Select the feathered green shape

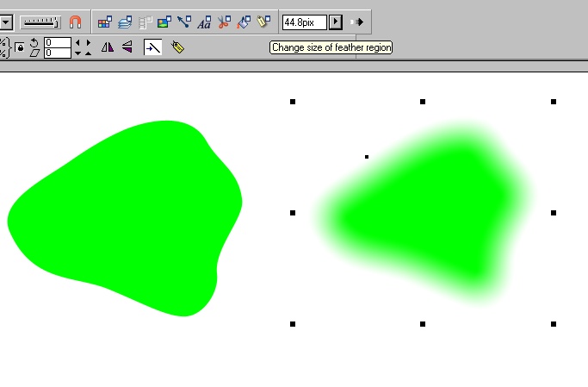pyautogui.click(x=424, y=214)
